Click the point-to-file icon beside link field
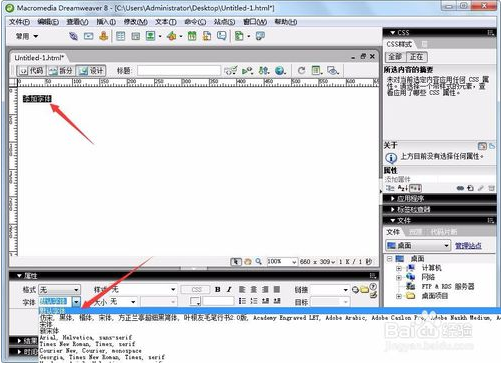The image size is (502, 372). 355,290
